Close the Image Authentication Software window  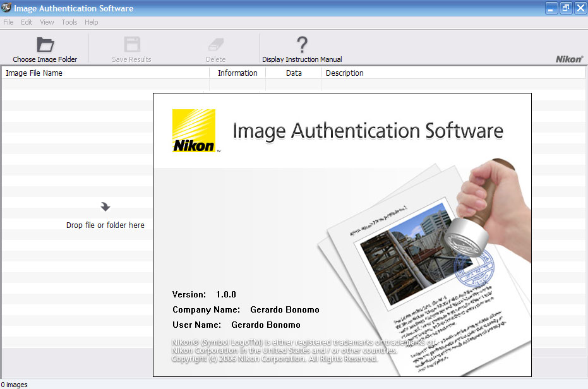tap(580, 8)
